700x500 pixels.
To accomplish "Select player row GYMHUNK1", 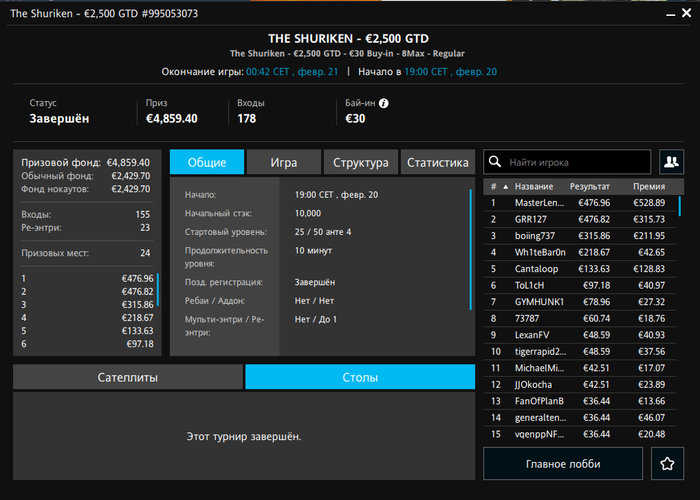I will (x=579, y=302).
